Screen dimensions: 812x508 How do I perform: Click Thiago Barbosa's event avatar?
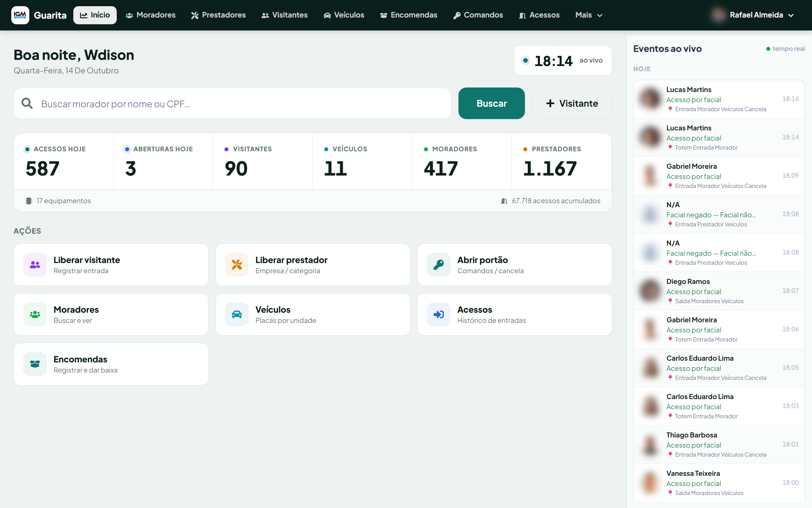650,444
